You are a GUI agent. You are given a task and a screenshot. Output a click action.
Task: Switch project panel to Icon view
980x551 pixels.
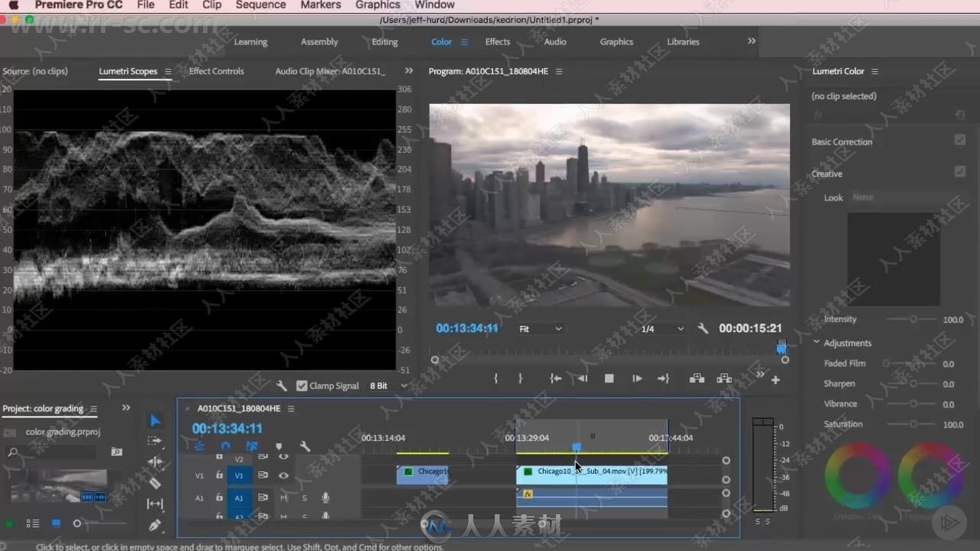coord(56,523)
